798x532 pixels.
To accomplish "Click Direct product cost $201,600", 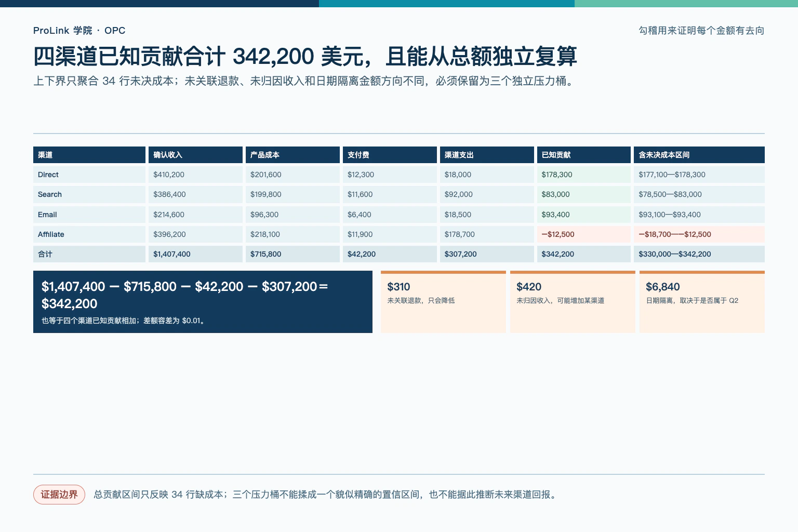I will coord(292,175).
